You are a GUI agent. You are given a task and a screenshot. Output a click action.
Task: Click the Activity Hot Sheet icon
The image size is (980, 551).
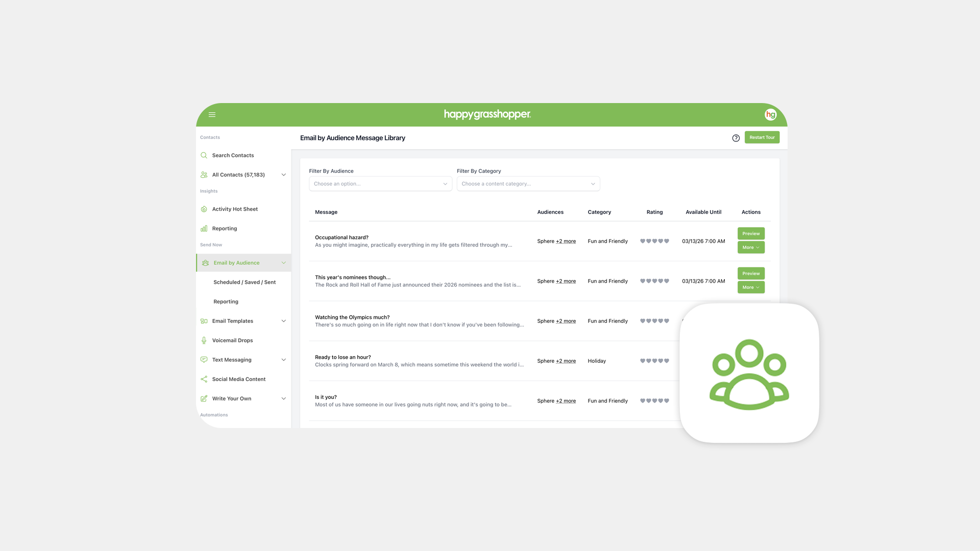[x=204, y=209]
